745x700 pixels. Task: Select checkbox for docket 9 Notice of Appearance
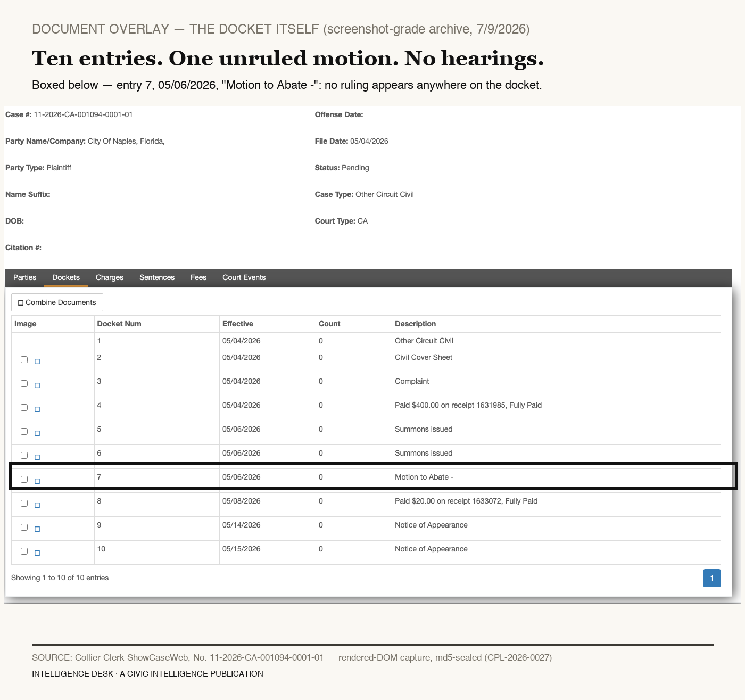24,527
